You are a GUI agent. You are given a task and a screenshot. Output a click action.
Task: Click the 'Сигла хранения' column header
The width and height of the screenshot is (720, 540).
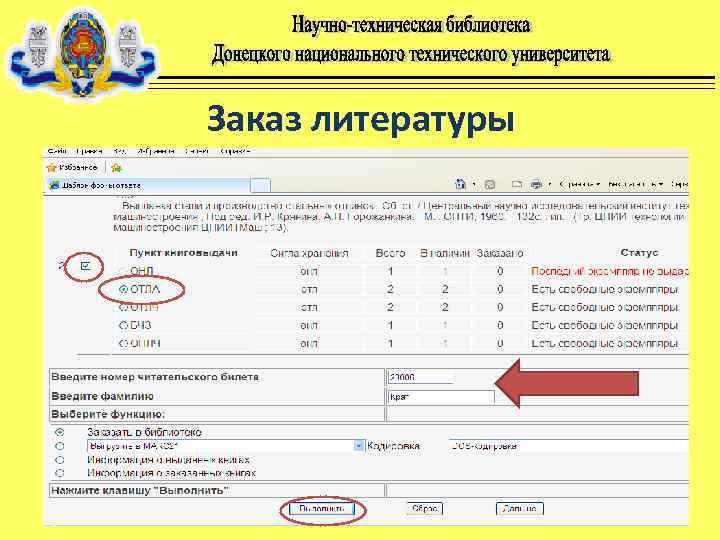pyautogui.click(x=309, y=253)
